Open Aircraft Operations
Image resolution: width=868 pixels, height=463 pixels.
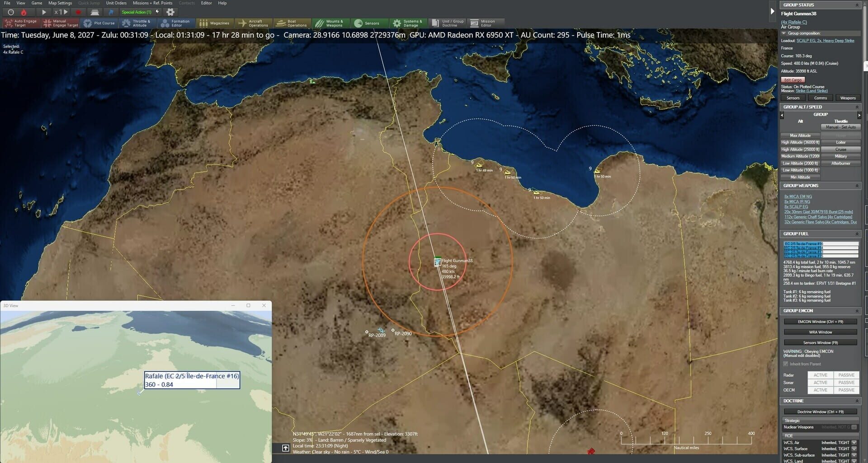pyautogui.click(x=253, y=23)
